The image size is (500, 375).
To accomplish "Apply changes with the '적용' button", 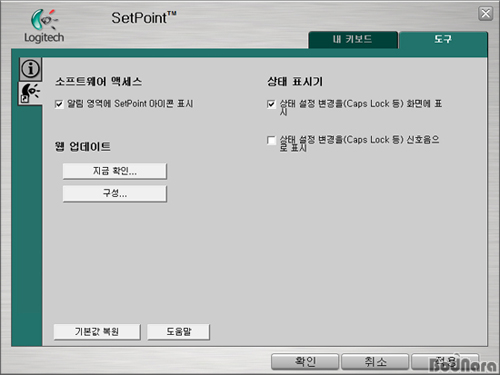I will point(445,362).
